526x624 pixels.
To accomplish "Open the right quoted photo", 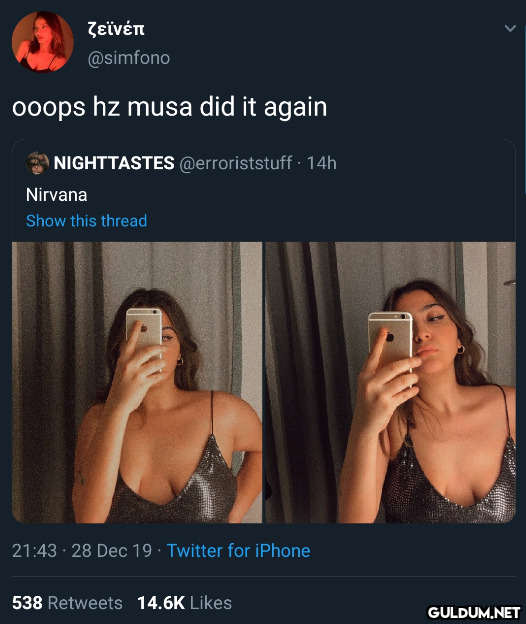I will click(391, 382).
